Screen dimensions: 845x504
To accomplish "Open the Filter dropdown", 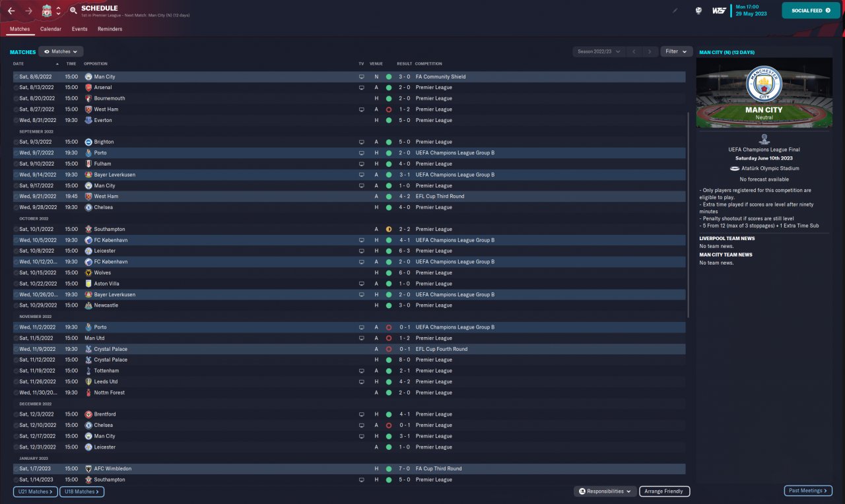I will (x=677, y=51).
